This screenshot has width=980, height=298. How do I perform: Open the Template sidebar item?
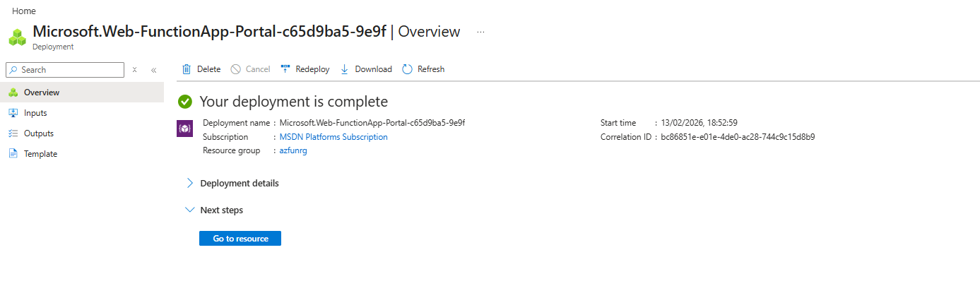pos(40,154)
